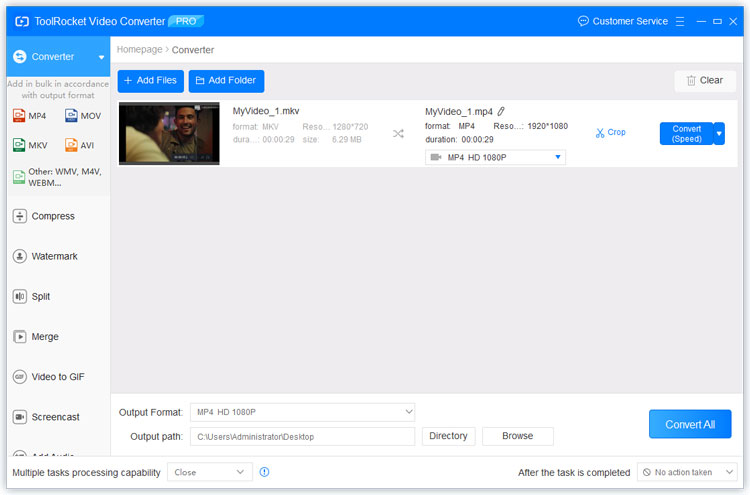Open the Compress tool

click(x=44, y=216)
